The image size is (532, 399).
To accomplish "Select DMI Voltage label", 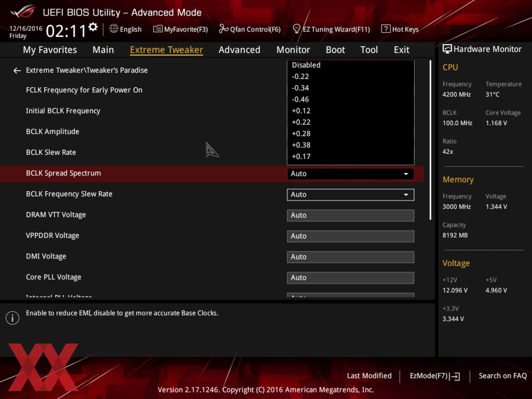I will (46, 256).
